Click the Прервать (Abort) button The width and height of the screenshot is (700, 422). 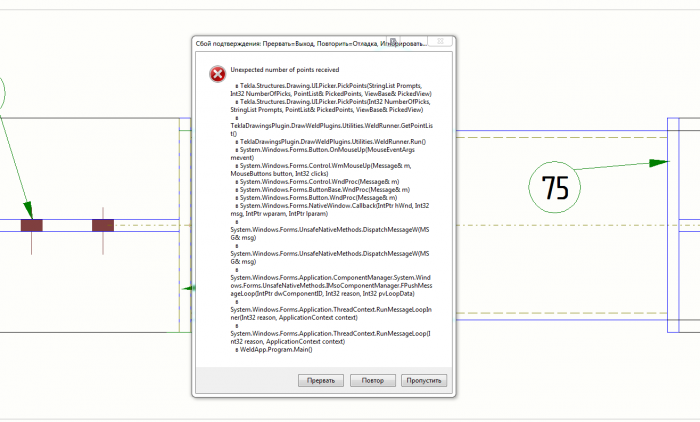click(321, 380)
